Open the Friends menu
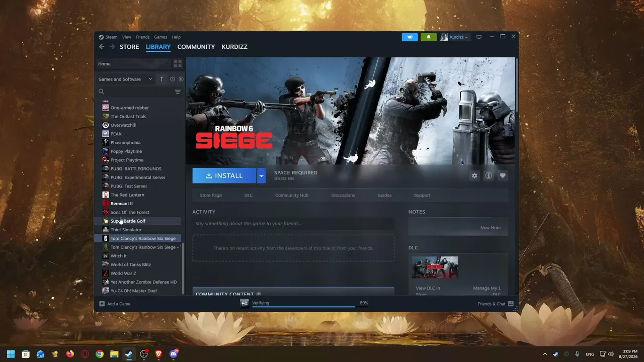This screenshot has width=644, height=362. coord(143,37)
